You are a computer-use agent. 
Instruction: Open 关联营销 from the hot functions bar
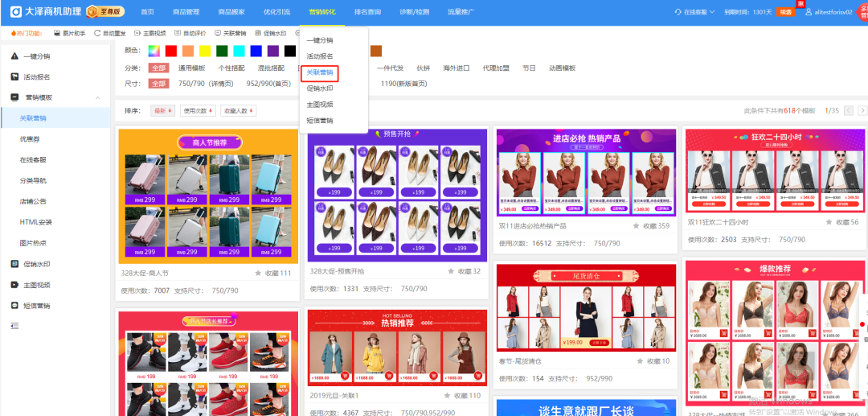pyautogui.click(x=231, y=33)
